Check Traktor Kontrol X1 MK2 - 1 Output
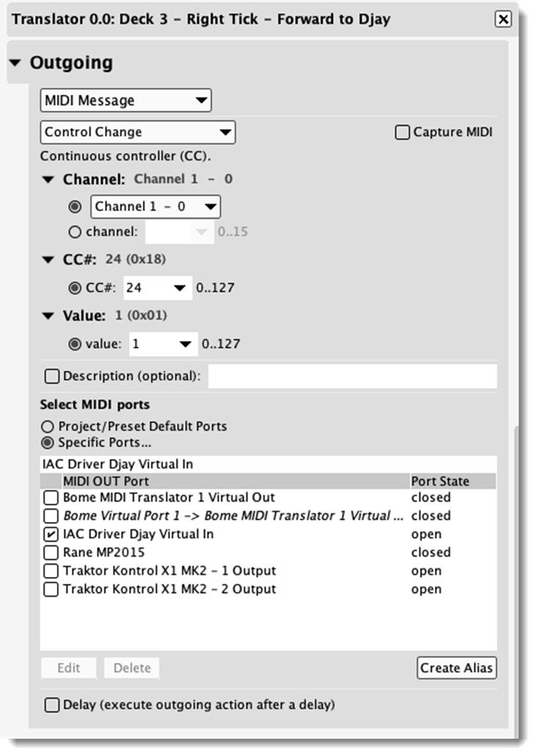Viewport: 536px width, 756px height. [x=51, y=571]
